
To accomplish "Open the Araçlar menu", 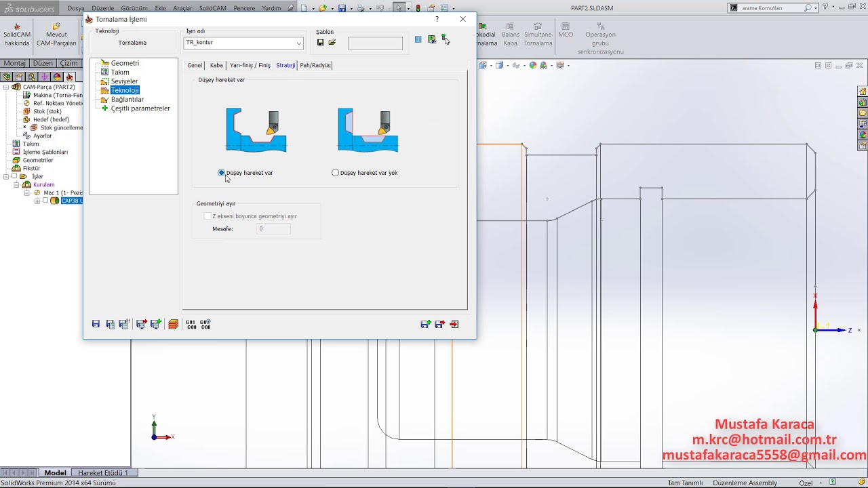I will [182, 8].
